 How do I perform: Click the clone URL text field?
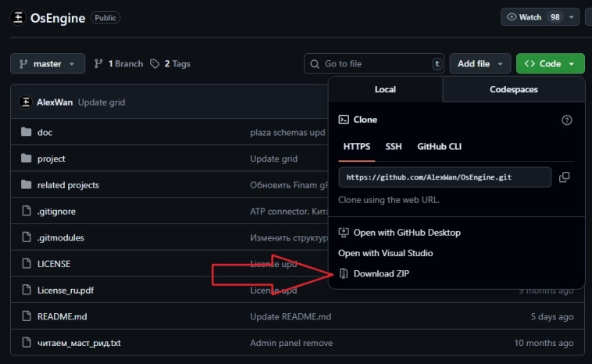444,177
